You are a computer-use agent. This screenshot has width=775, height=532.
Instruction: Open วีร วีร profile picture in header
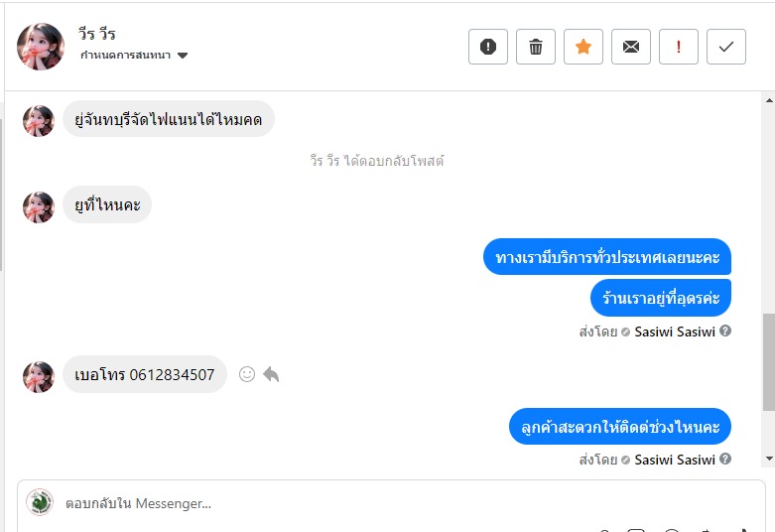click(x=41, y=47)
